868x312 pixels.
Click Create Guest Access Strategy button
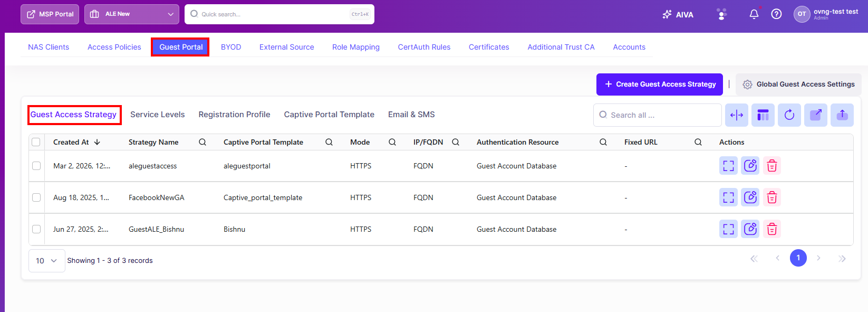point(660,84)
